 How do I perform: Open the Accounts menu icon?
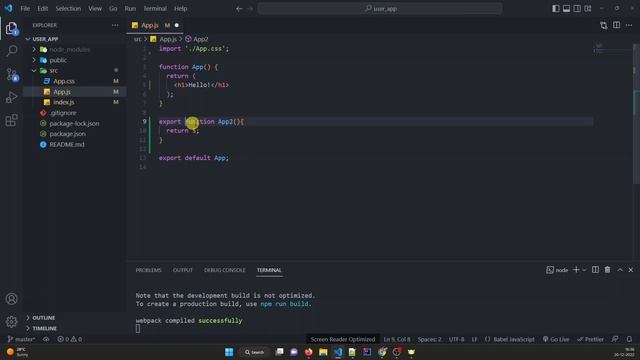coord(11,299)
